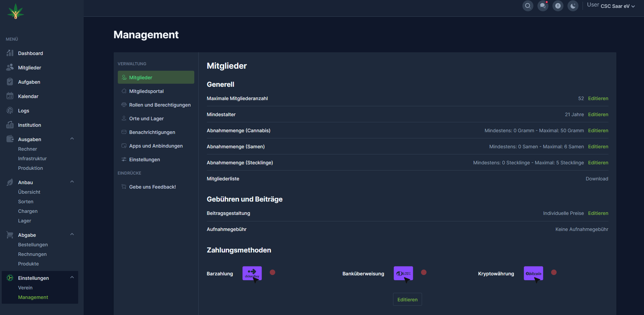This screenshot has height=315, width=644.
Task: Toggle the Barzahlung red status indicator
Action: pyautogui.click(x=272, y=272)
